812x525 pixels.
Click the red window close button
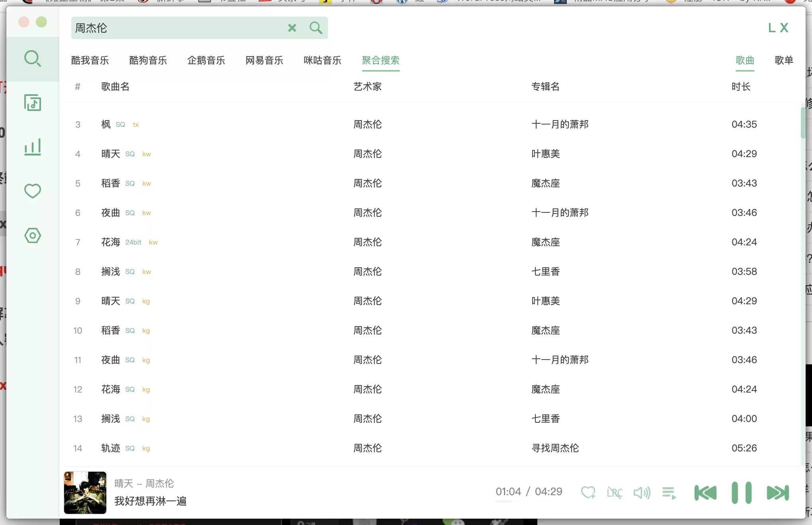24,22
